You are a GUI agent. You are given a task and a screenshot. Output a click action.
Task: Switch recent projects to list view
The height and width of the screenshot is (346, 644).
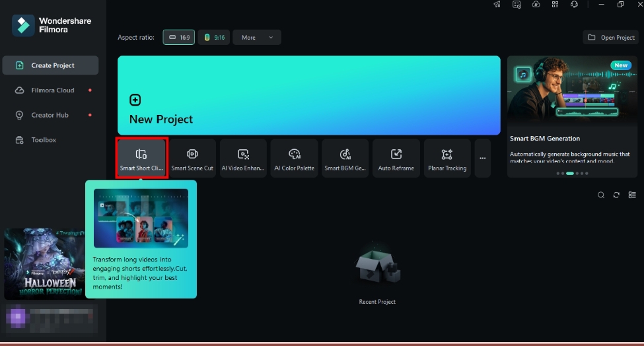click(632, 195)
